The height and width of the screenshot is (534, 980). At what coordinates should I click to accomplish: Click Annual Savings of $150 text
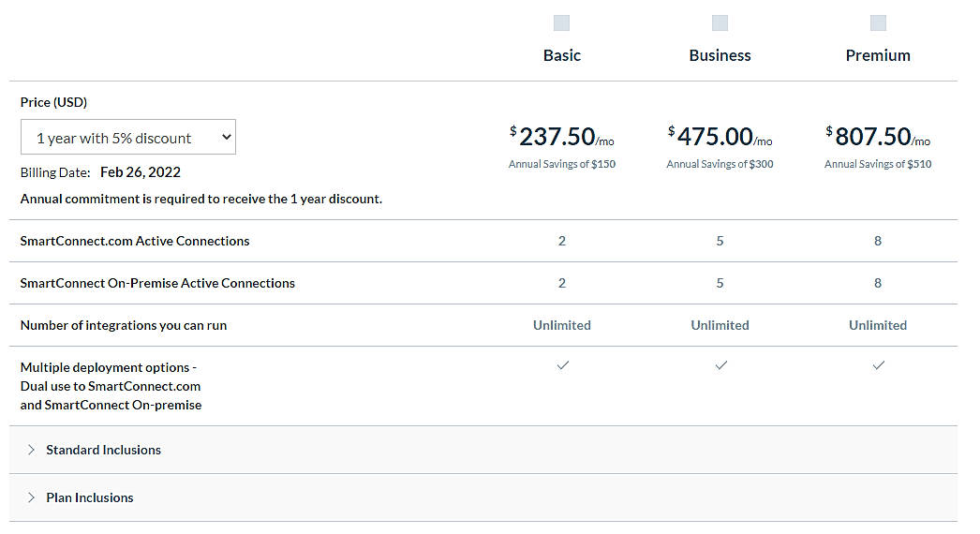[x=562, y=164]
